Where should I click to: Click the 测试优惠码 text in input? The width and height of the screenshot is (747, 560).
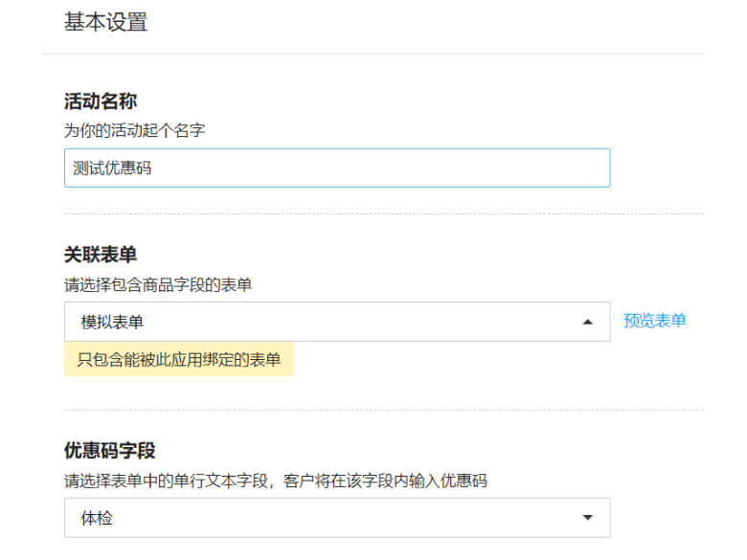(x=112, y=168)
